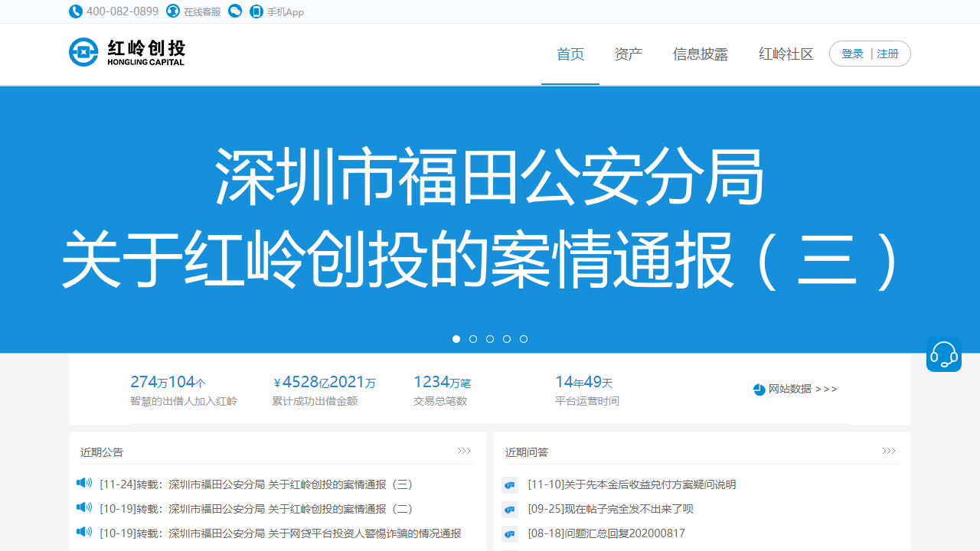Click the Hongling Capital logo
Image resolution: width=980 pixels, height=551 pixels.
coord(127,52)
